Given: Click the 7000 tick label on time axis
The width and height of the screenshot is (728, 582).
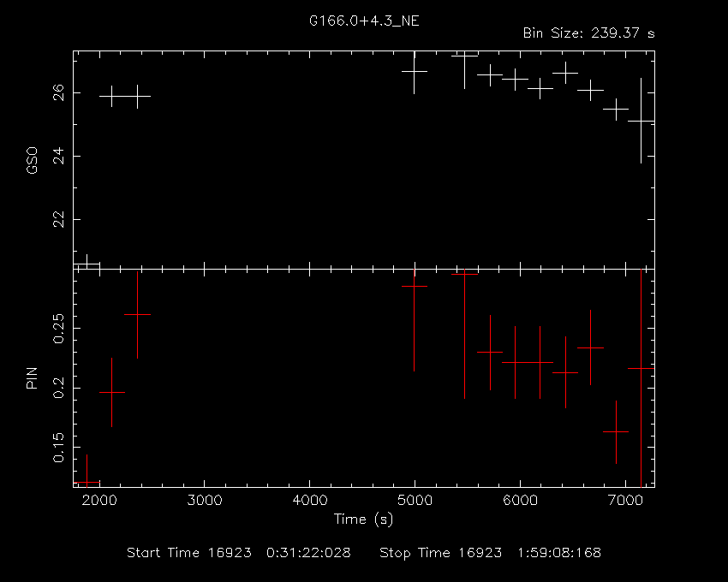Looking at the screenshot, I should click(x=625, y=501).
